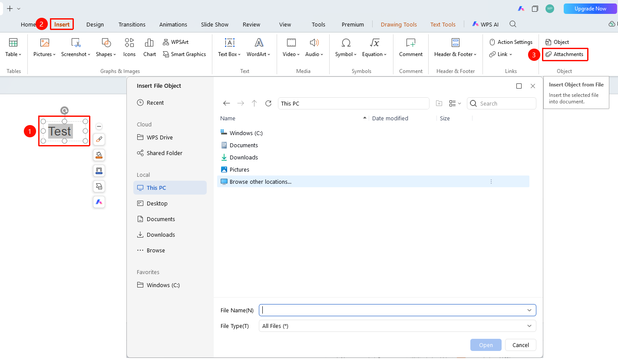Open the Transitions tab
Image resolution: width=618 pixels, height=364 pixels.
point(132,24)
